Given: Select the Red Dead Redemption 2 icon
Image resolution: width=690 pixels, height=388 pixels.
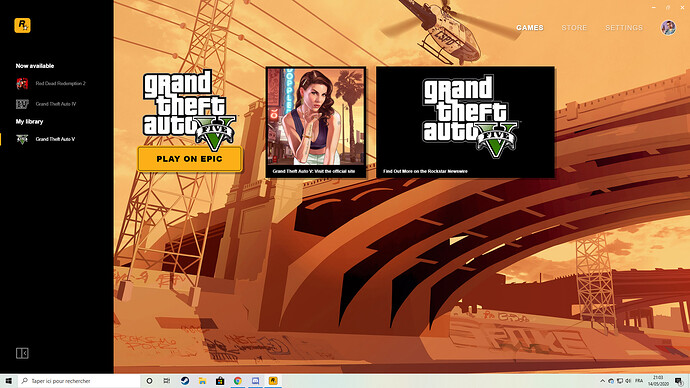Looking at the screenshot, I should 22,83.
